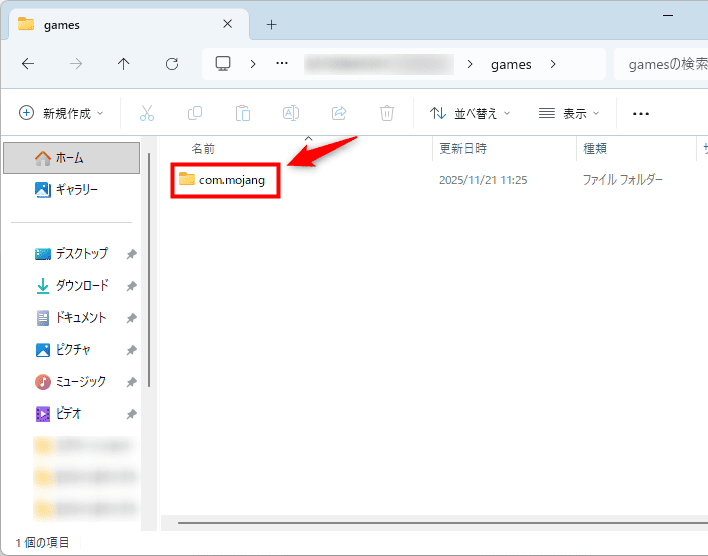Click the pin icon beside ピクチャ
The width and height of the screenshot is (708, 556).
pos(131,350)
